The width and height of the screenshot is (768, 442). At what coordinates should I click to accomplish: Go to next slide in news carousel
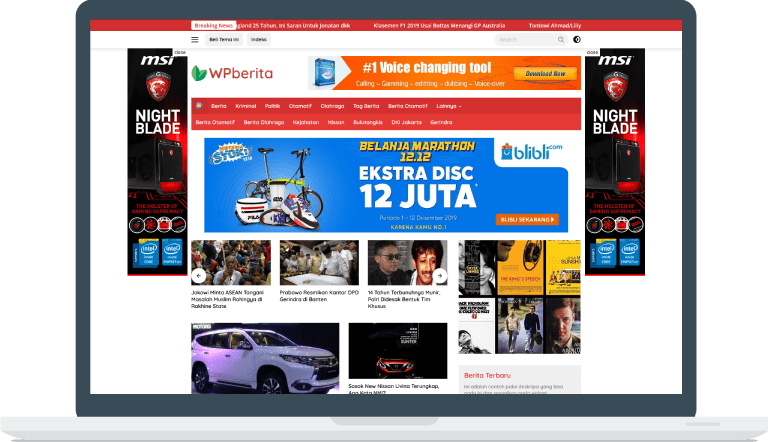click(x=439, y=275)
